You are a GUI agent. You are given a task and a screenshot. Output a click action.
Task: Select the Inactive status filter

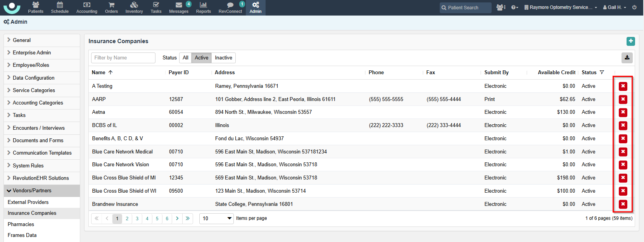click(x=223, y=58)
